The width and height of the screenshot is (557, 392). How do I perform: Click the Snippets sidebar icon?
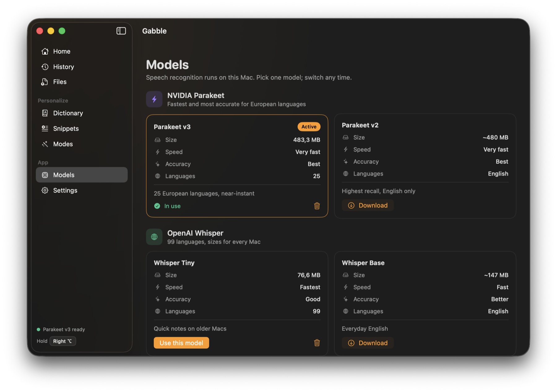[45, 129]
